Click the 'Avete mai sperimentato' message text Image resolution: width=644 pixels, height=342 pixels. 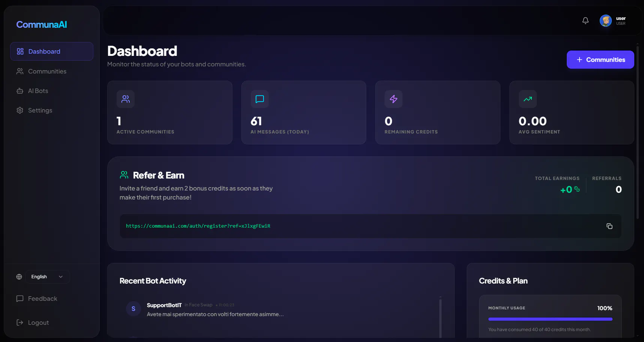[215, 314]
